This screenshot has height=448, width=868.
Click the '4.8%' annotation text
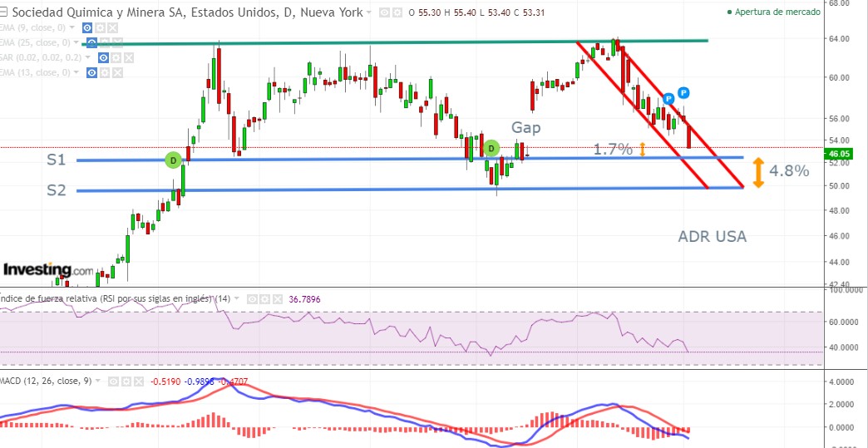pyautogui.click(x=789, y=171)
